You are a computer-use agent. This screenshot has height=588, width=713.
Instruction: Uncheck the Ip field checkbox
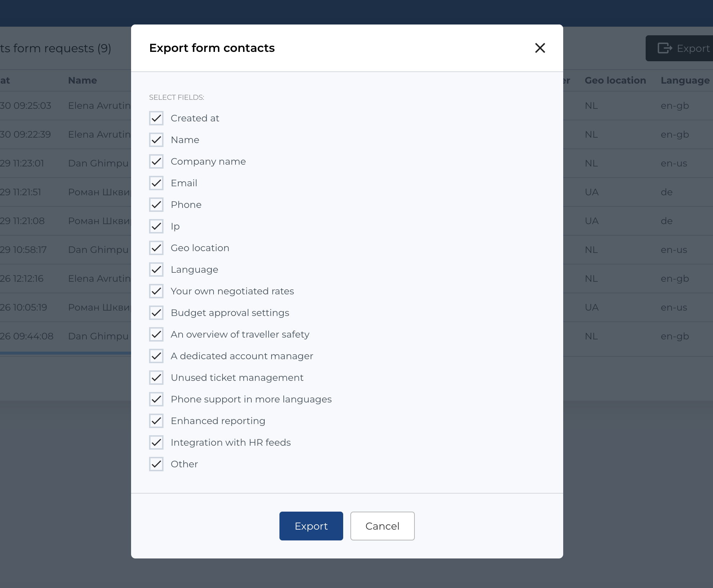[156, 226]
